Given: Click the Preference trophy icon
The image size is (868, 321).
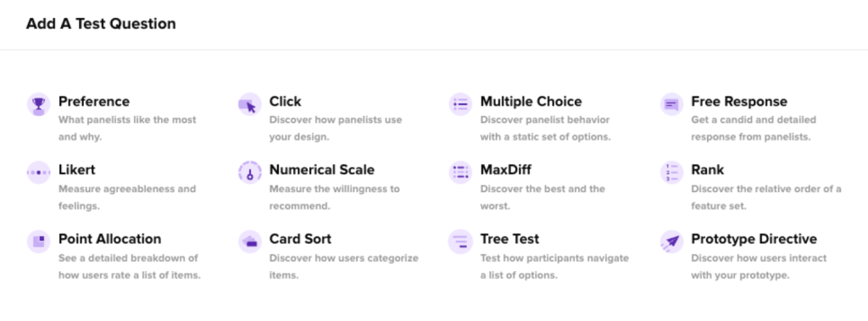Looking at the screenshot, I should (x=38, y=104).
